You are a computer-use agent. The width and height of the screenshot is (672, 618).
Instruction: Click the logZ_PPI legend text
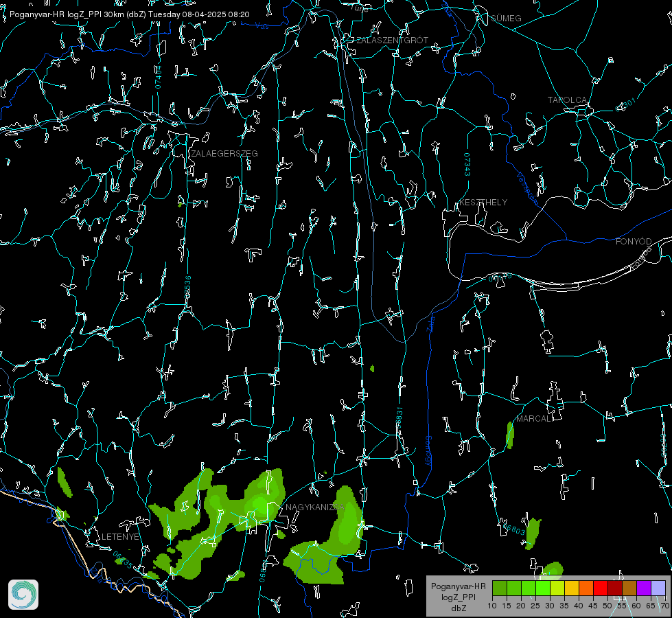[459, 597]
